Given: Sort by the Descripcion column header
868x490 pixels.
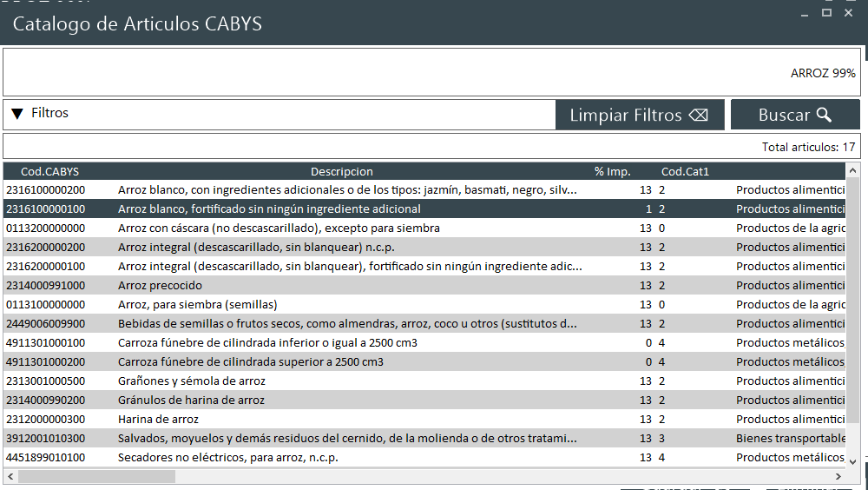Looking at the screenshot, I should 341,171.
